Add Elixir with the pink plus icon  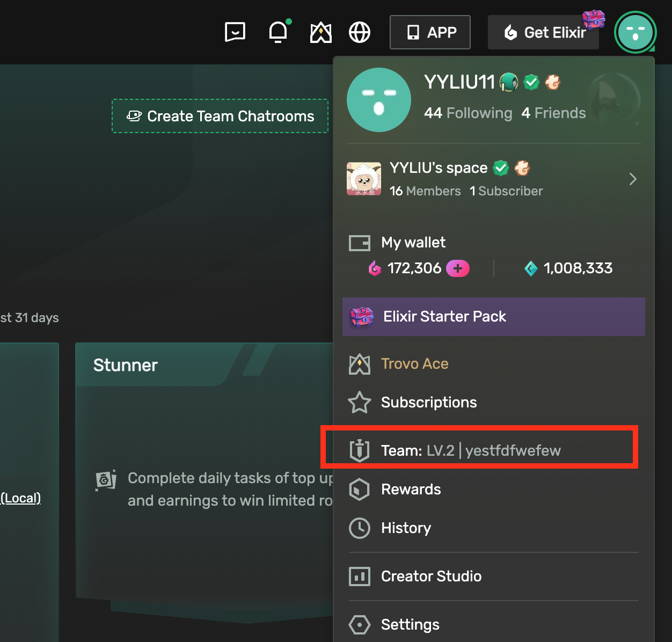pos(458,268)
